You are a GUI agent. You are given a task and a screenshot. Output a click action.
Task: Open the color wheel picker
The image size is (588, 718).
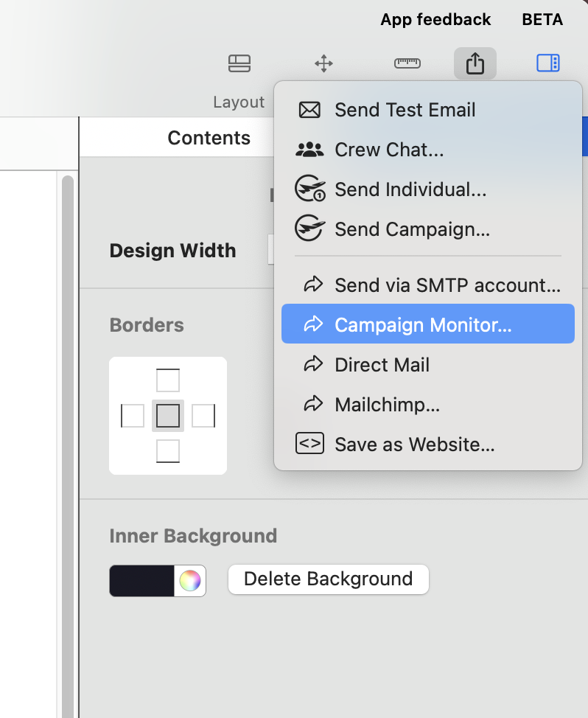pos(190,581)
